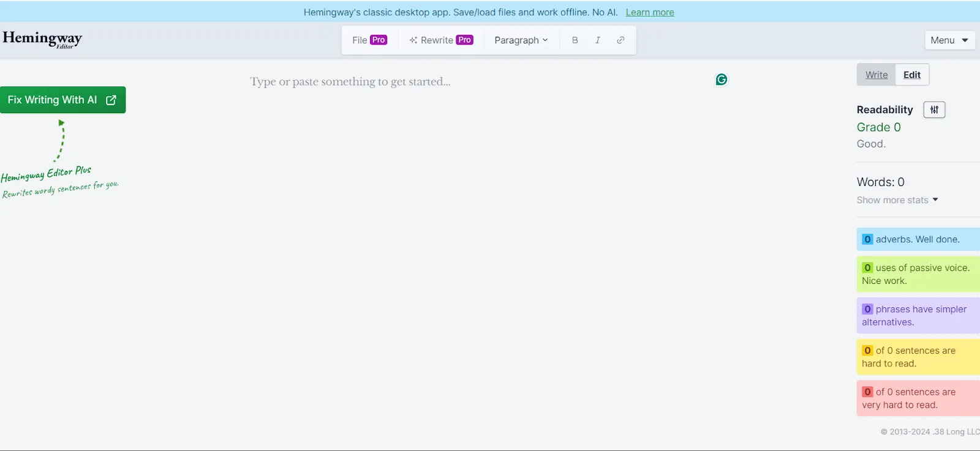Open readability settings sliders icon
The width and height of the screenshot is (980, 451).
coord(934,110)
